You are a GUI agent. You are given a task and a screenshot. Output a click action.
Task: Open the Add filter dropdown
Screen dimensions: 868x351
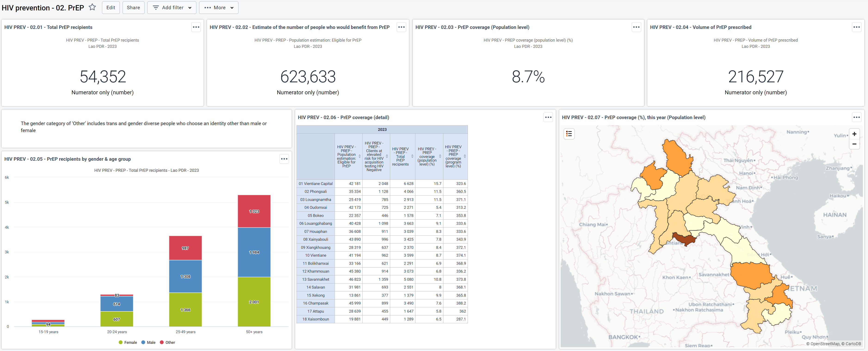172,7
